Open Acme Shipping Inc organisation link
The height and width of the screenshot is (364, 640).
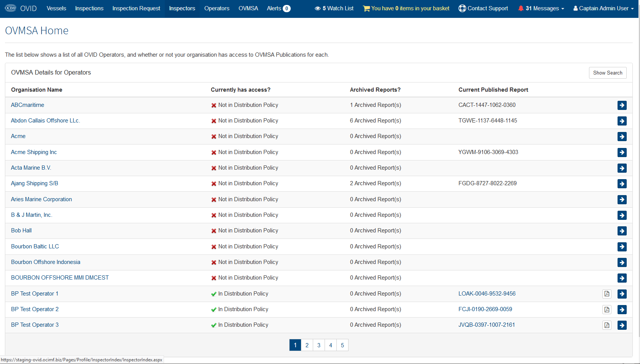tap(34, 152)
